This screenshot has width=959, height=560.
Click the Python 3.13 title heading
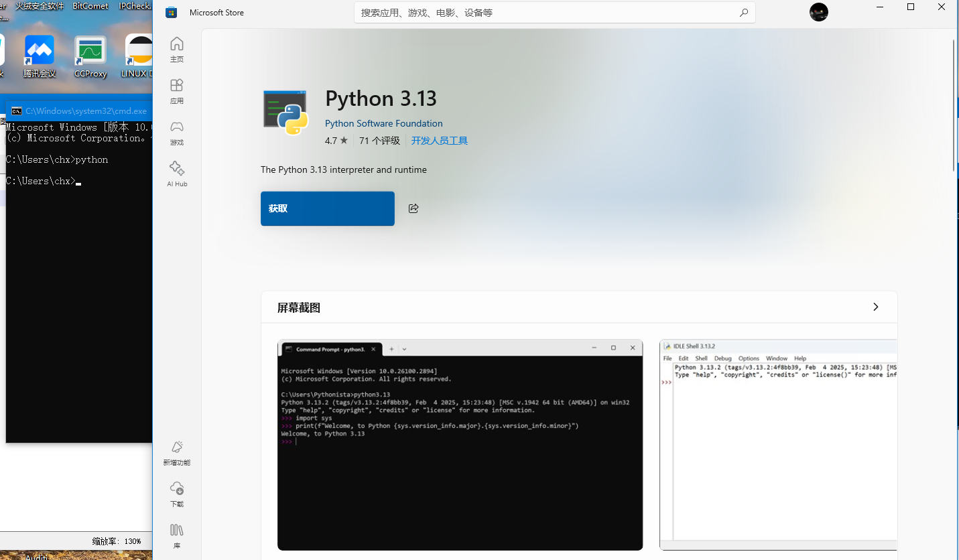(381, 98)
